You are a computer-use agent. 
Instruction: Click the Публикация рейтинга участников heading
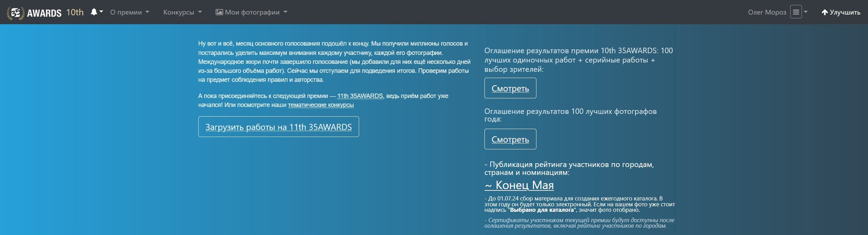click(x=569, y=168)
